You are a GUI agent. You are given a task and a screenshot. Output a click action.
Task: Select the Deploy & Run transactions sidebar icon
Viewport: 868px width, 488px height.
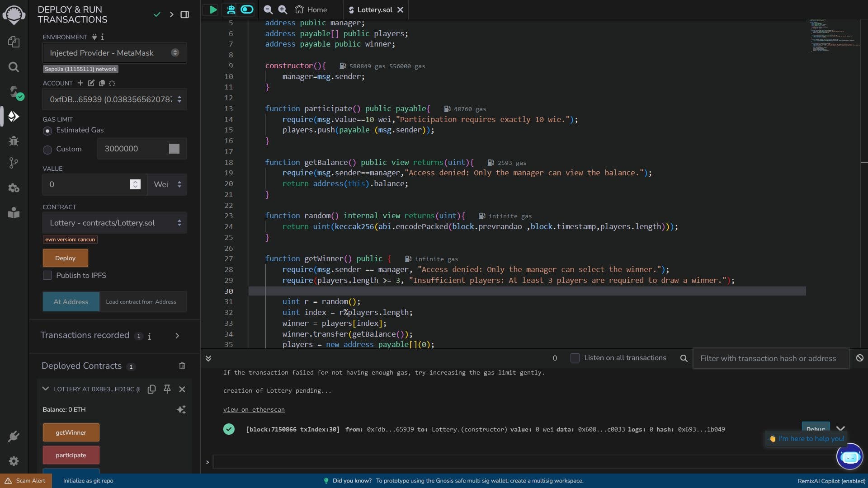[x=14, y=117]
